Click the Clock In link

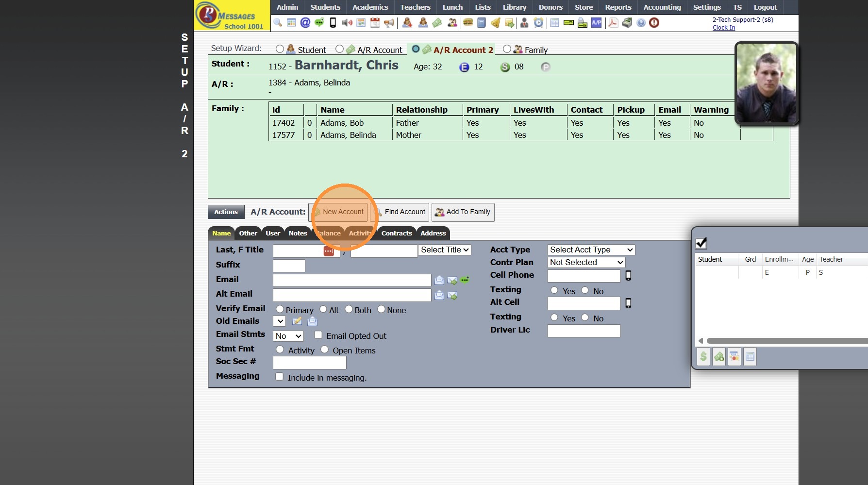[x=723, y=28]
